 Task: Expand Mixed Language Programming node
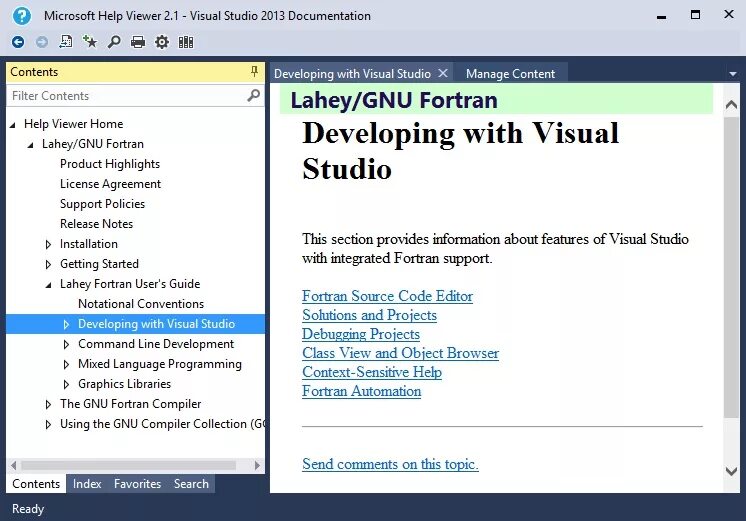[x=66, y=364]
